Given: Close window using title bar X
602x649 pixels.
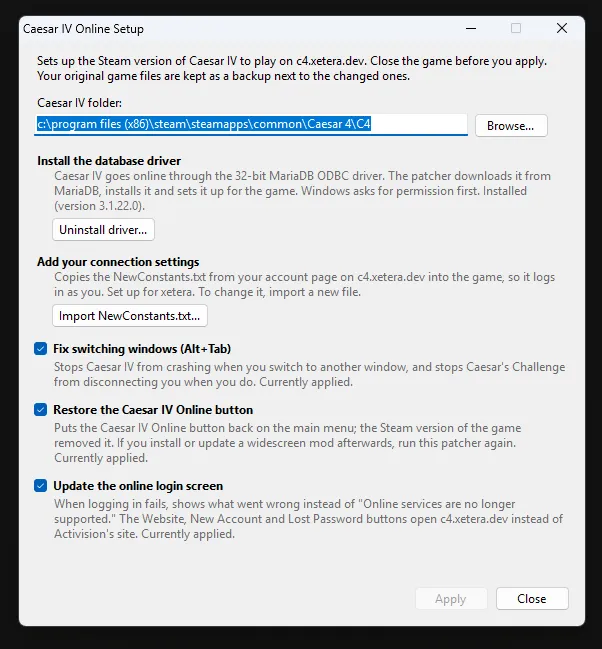Looking at the screenshot, I should tap(562, 29).
